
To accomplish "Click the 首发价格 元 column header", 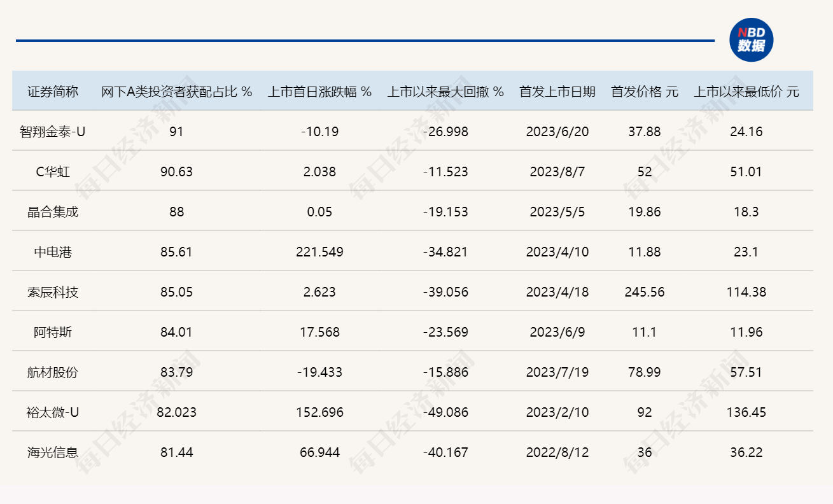I will tap(645, 92).
